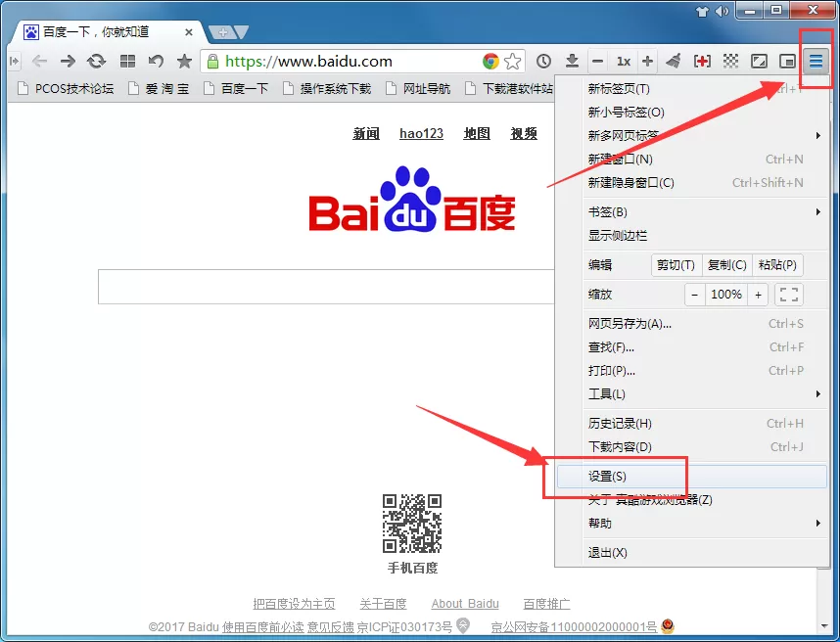Select 网页另存为(A)... menu item
840x642 pixels.
[691, 323]
